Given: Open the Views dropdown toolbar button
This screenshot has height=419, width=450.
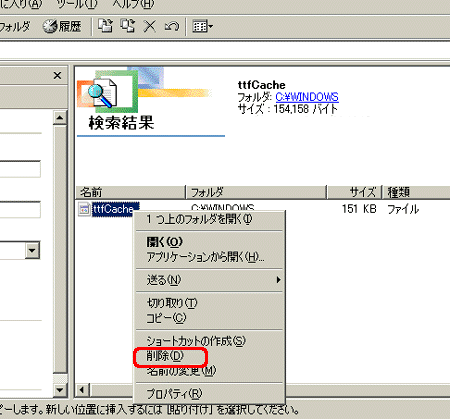Looking at the screenshot, I should [203, 26].
